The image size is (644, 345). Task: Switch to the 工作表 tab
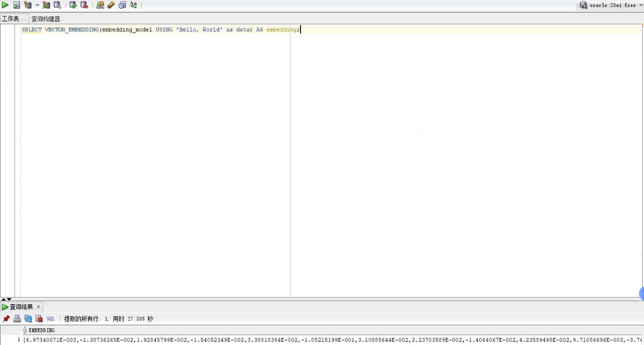coord(11,19)
